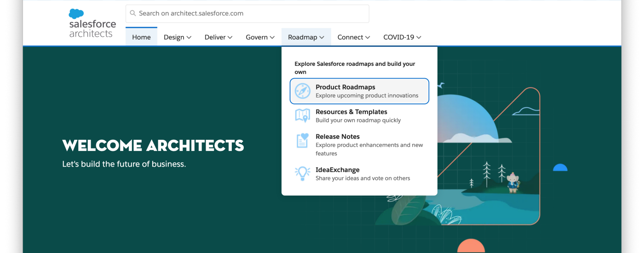Click "Build your own roadmap quickly" description
This screenshot has width=644, height=253.
(358, 121)
